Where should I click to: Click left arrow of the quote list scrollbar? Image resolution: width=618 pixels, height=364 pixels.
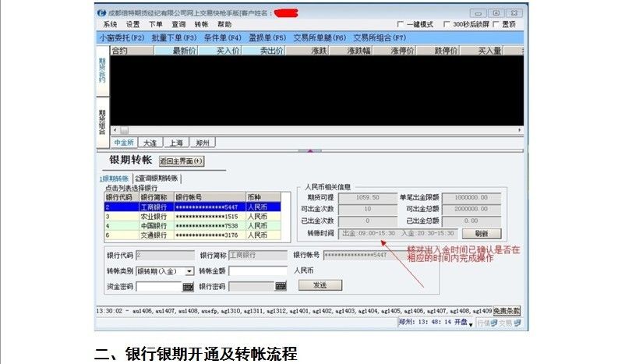(115, 130)
